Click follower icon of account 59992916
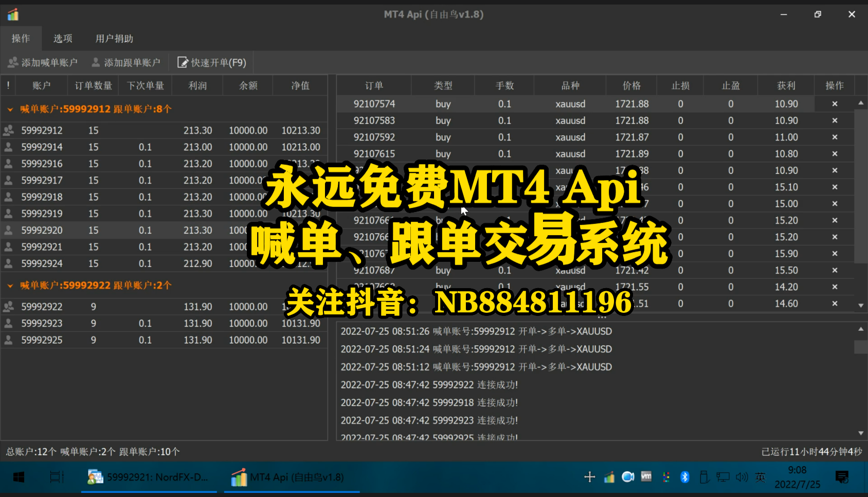This screenshot has width=868, height=497. click(x=8, y=164)
